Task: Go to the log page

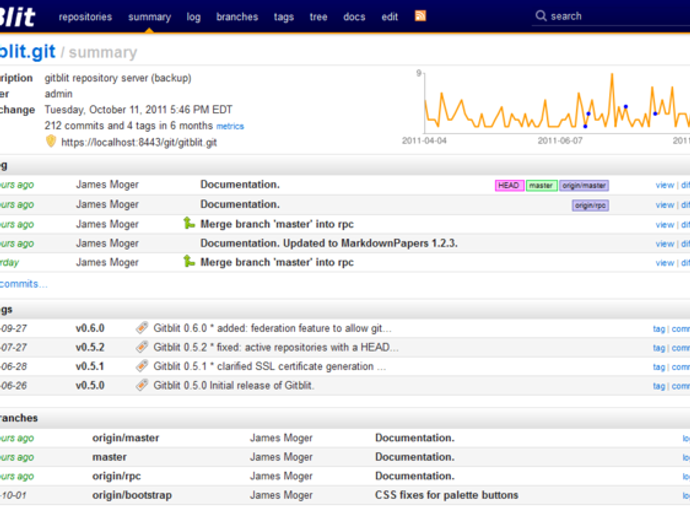Action: [x=194, y=17]
